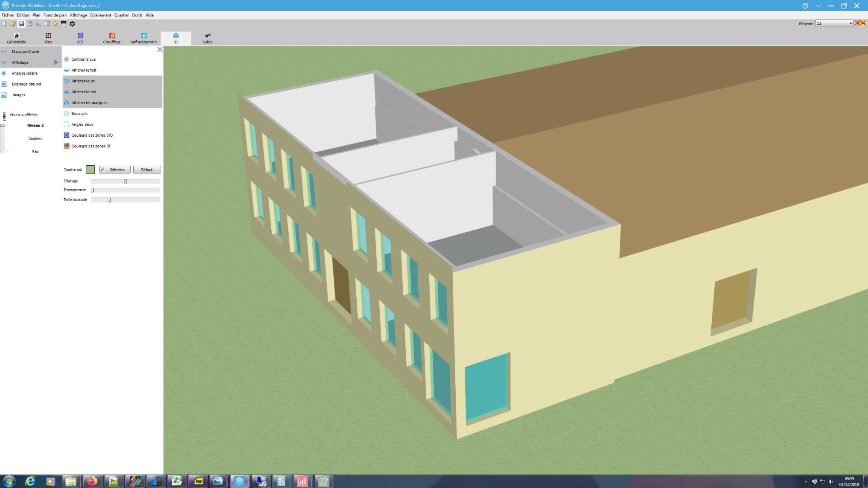The image size is (868, 488).
Task: Switch to the Chauffage tab
Action: pyautogui.click(x=112, y=38)
